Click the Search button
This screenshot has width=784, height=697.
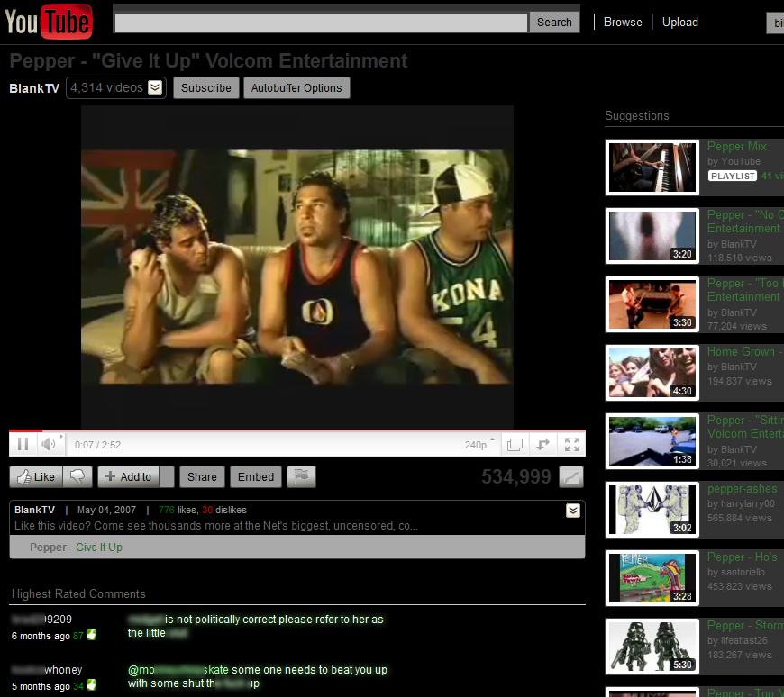coord(554,23)
